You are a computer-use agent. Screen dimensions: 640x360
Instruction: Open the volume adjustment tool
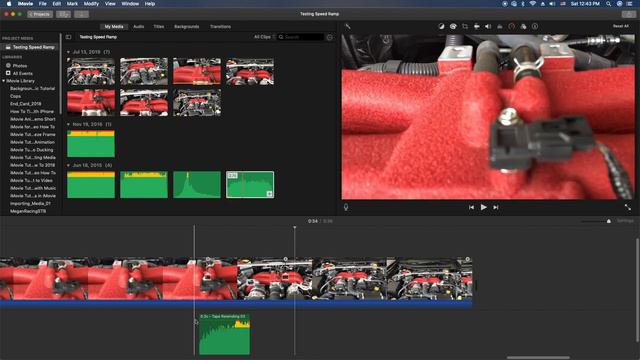coord(488,27)
